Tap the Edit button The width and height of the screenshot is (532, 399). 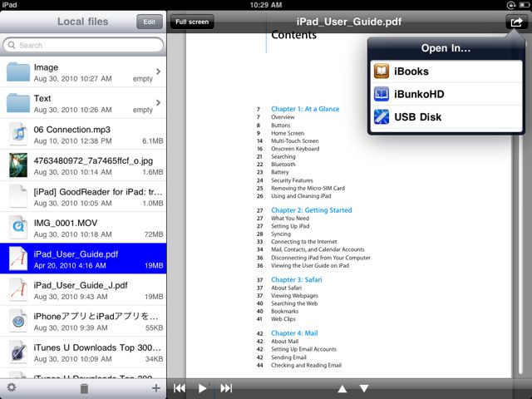[150, 22]
